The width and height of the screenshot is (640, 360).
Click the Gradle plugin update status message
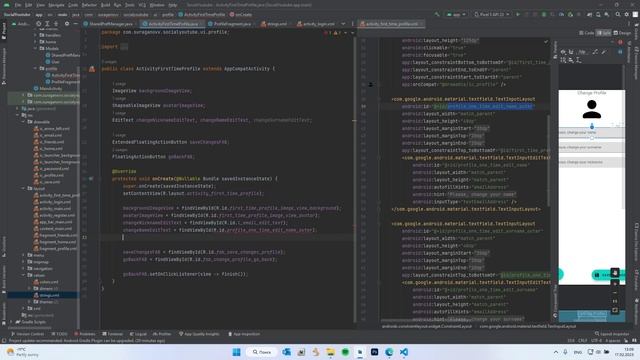pos(87,340)
